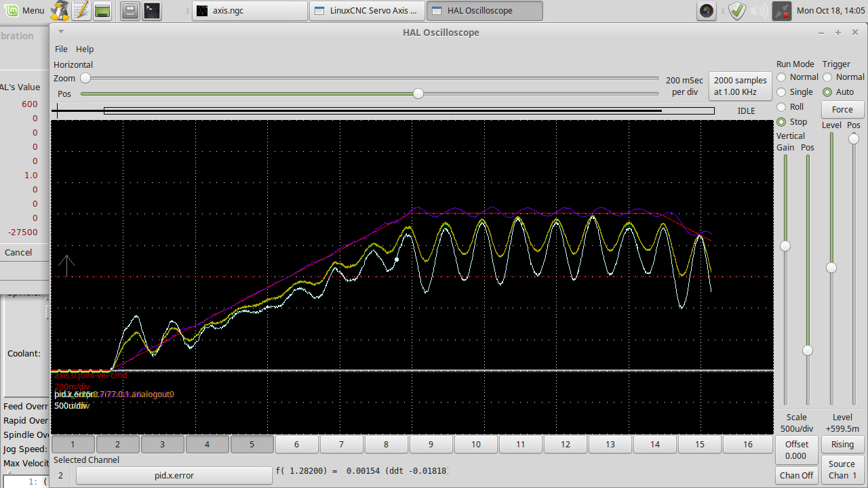Click the Force trigger button
The width and height of the screenshot is (868, 488).
tap(842, 109)
